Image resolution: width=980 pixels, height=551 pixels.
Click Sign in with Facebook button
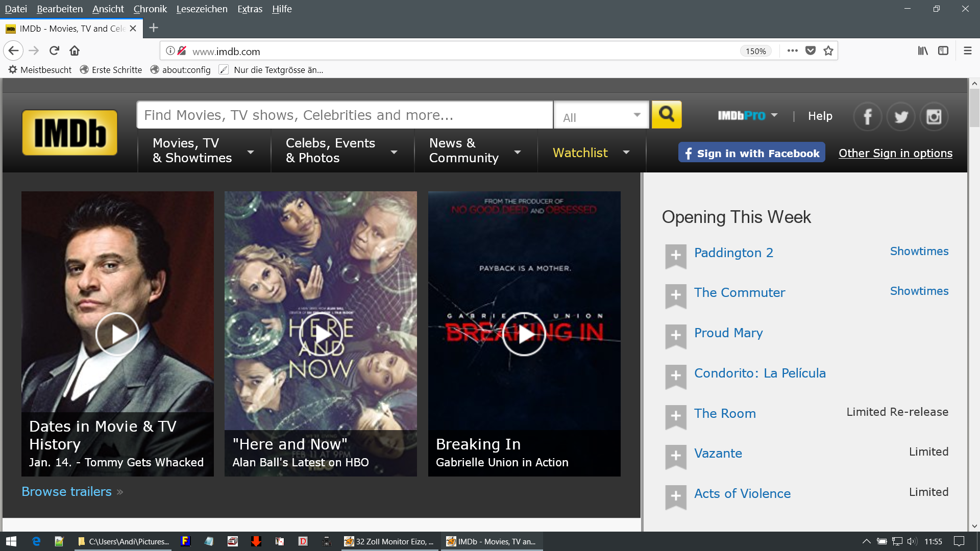(x=751, y=153)
